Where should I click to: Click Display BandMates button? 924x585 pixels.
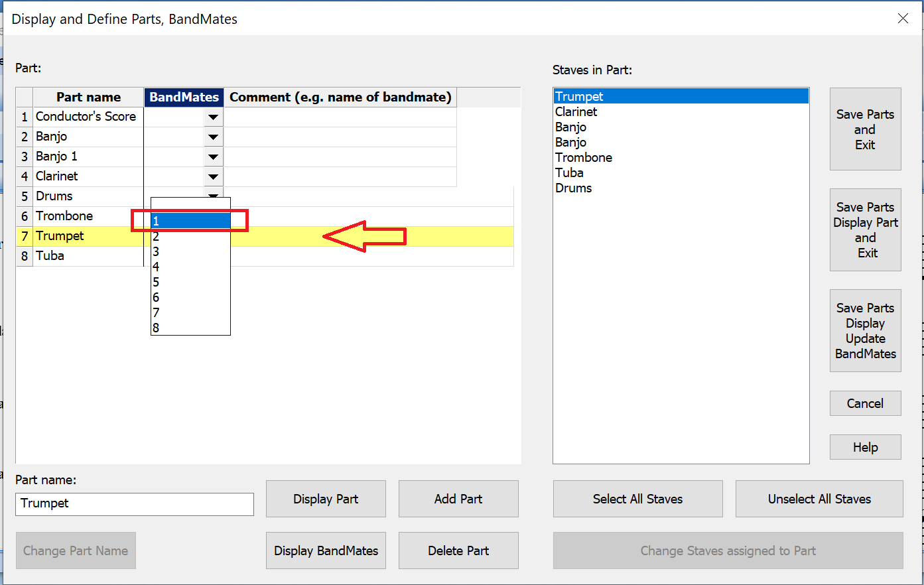click(x=326, y=551)
